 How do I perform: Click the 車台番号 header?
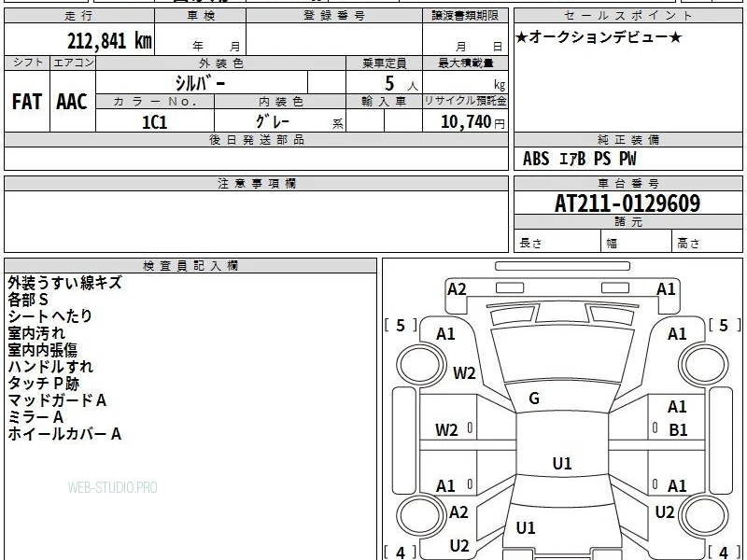coord(627,183)
